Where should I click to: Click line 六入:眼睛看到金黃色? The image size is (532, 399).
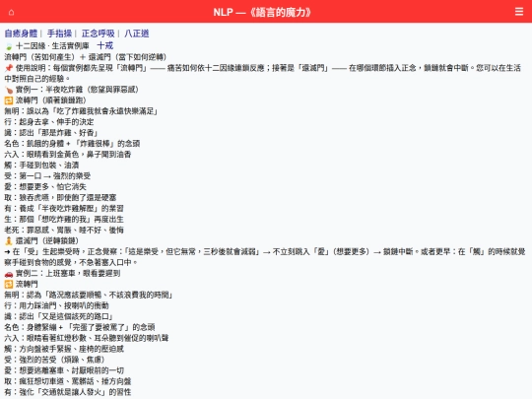coord(68,155)
